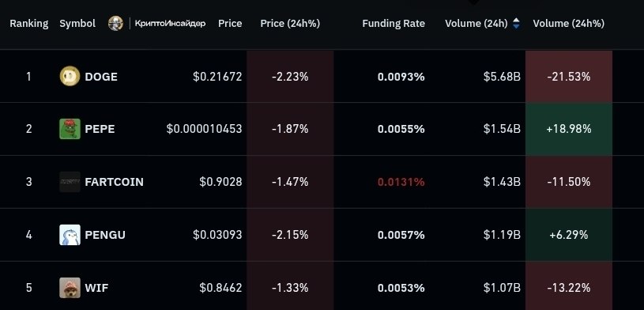Click the Ranking column header
The image size is (644, 310).
click(x=28, y=24)
